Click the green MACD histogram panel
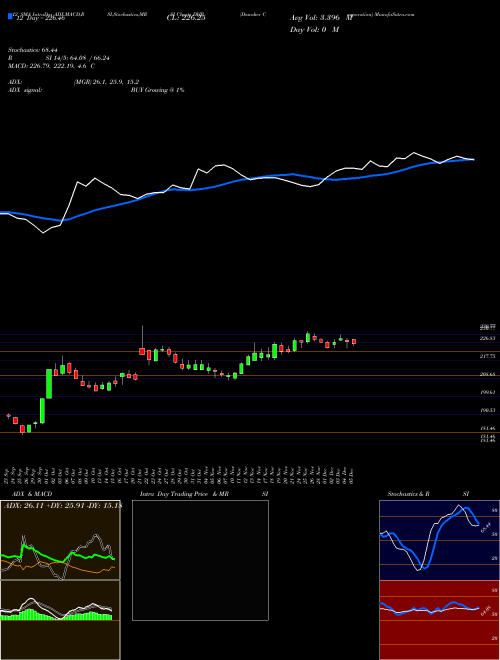Image resolution: width=500 pixels, height=660 pixels. tap(60, 620)
